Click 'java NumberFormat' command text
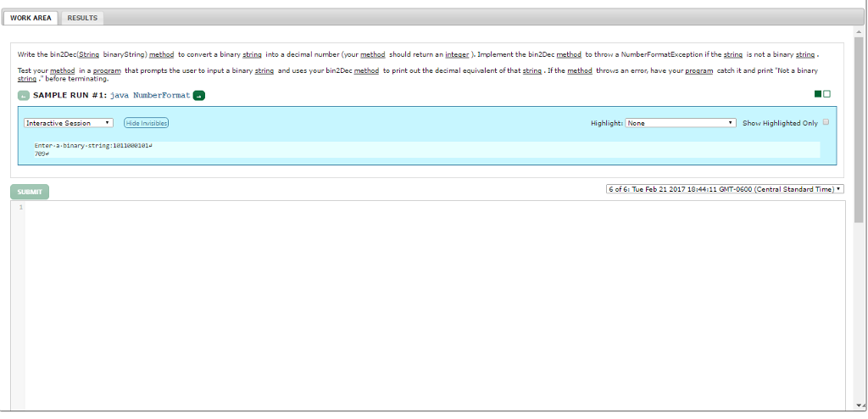The height and width of the screenshot is (419, 868). pyautogui.click(x=150, y=95)
